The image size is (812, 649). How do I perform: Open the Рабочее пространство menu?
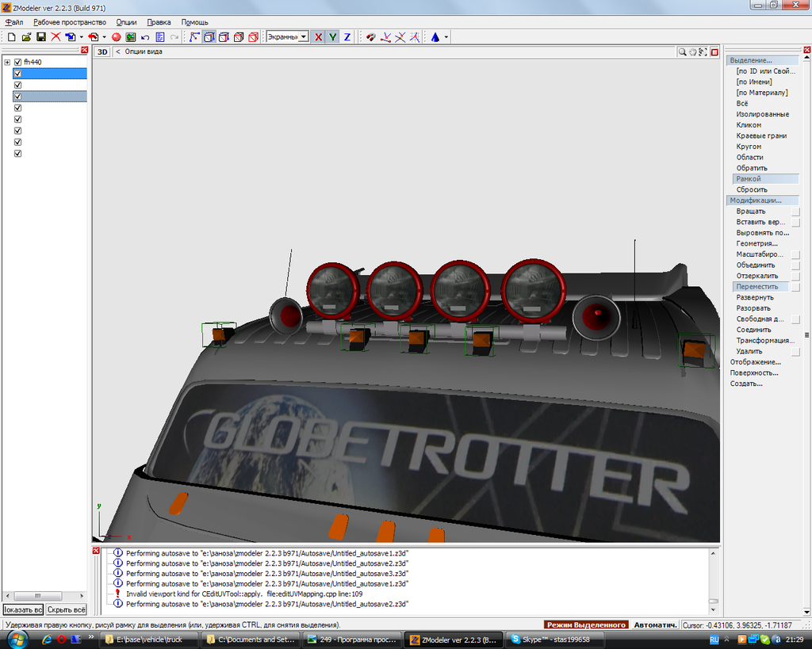[x=69, y=22]
